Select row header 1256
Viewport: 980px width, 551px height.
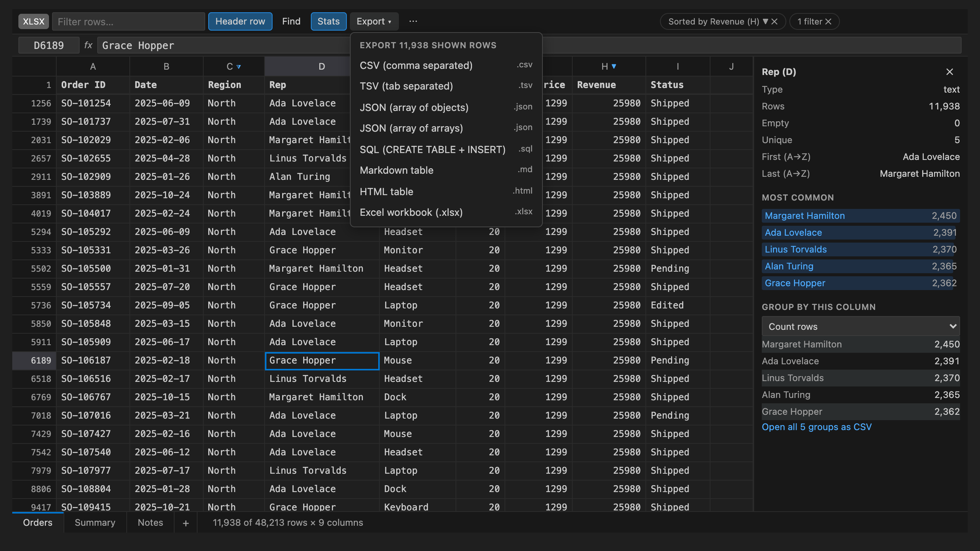[34, 103]
